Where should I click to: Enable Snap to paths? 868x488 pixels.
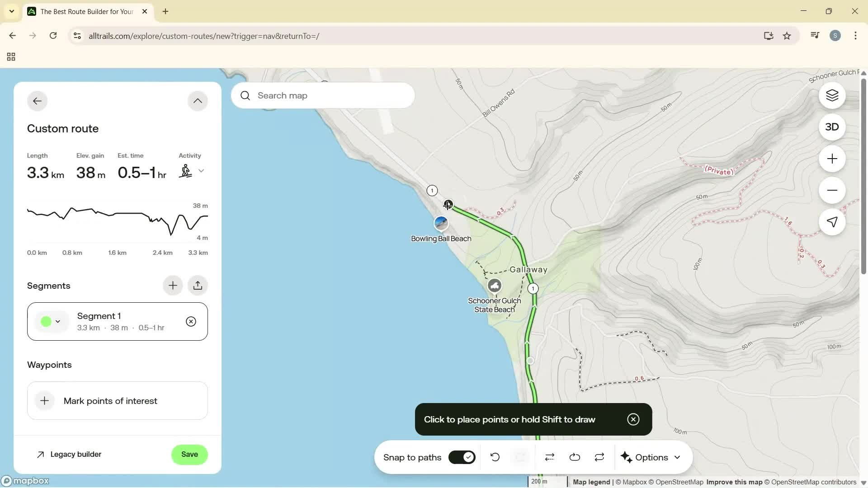(462, 457)
